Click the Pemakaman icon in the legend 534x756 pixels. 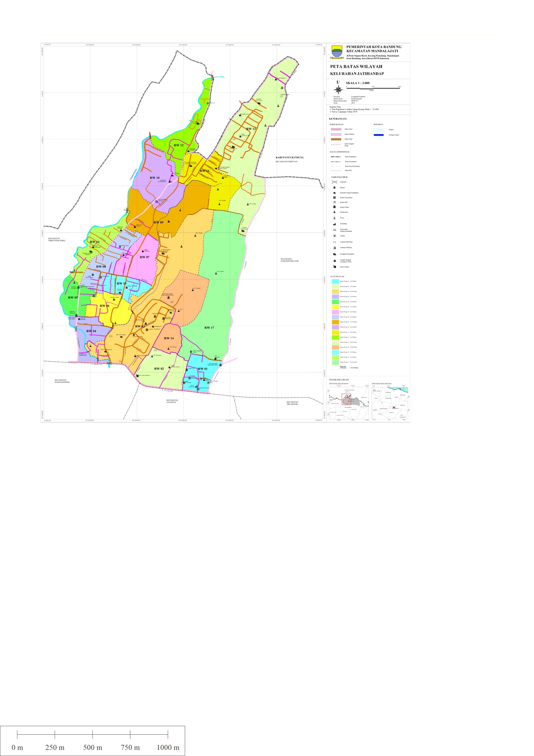pos(334,212)
